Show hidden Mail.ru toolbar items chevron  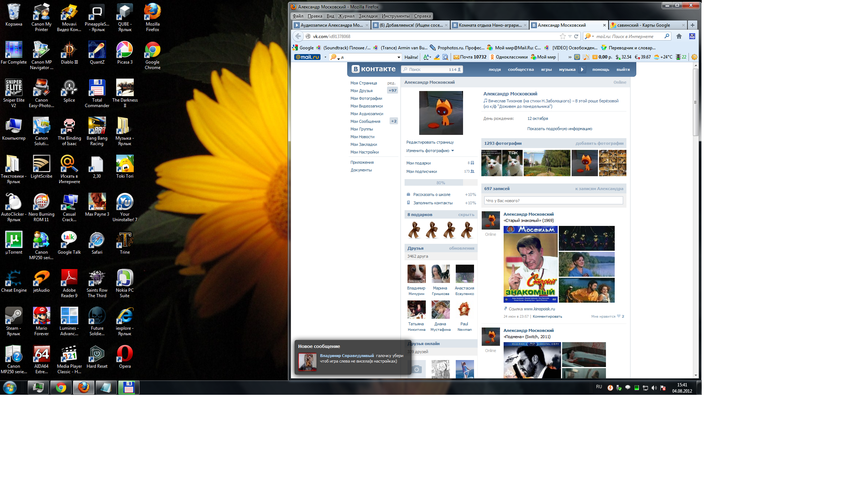point(569,57)
